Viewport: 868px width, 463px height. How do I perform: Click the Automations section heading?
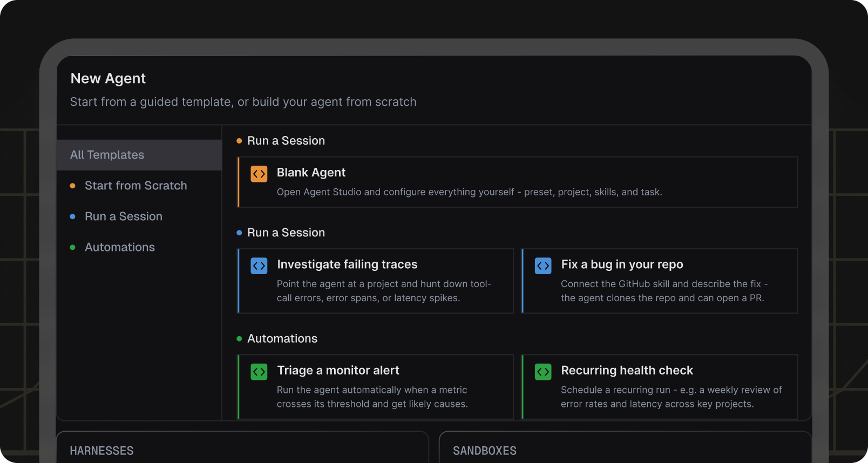tap(282, 338)
